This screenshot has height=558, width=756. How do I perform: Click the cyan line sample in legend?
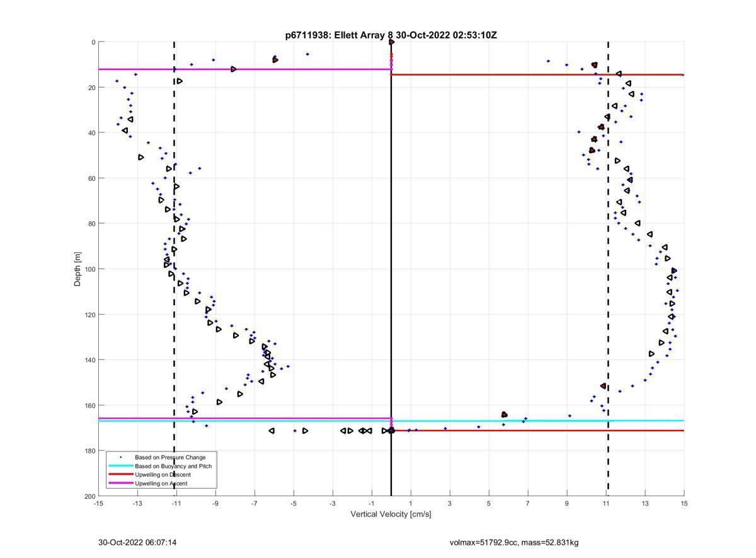120,466
